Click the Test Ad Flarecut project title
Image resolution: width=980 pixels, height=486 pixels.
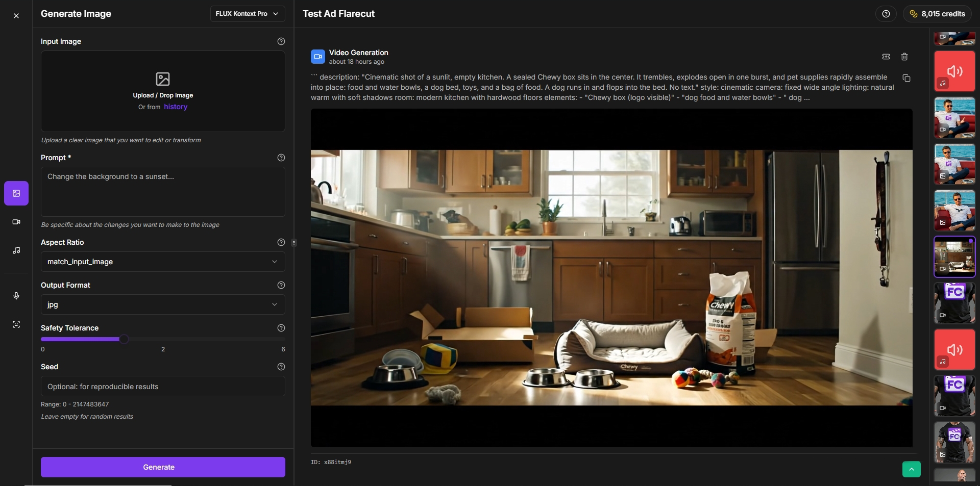tap(338, 14)
